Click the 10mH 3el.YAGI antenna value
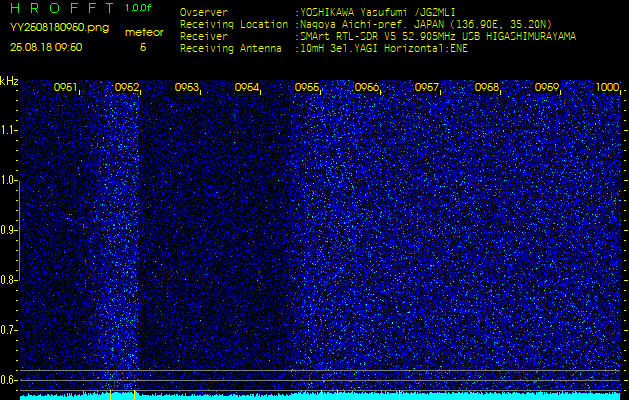Viewport: 629px width, 400px height. (383, 49)
